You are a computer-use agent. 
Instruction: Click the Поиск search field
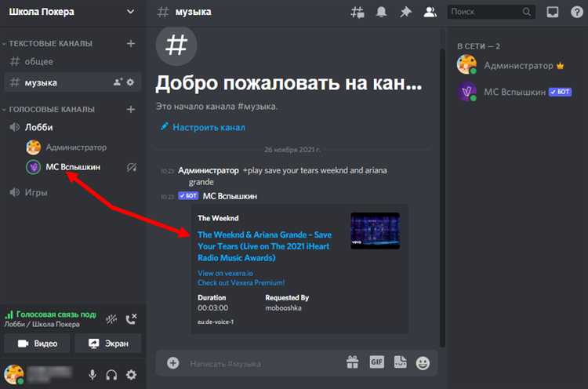(491, 12)
